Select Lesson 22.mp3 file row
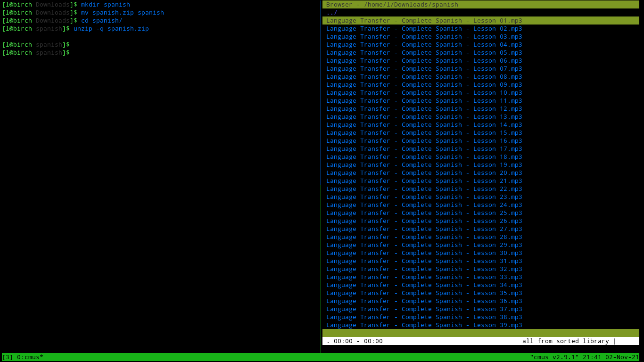The image size is (644, 362). click(x=481, y=189)
